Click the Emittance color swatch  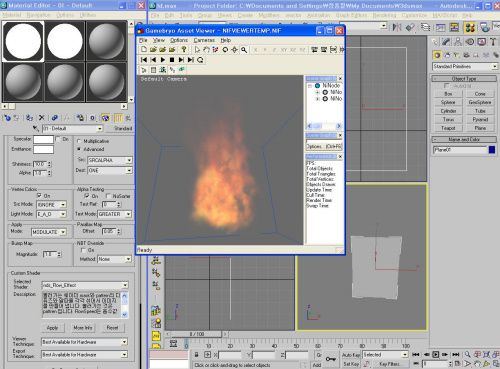click(43, 149)
